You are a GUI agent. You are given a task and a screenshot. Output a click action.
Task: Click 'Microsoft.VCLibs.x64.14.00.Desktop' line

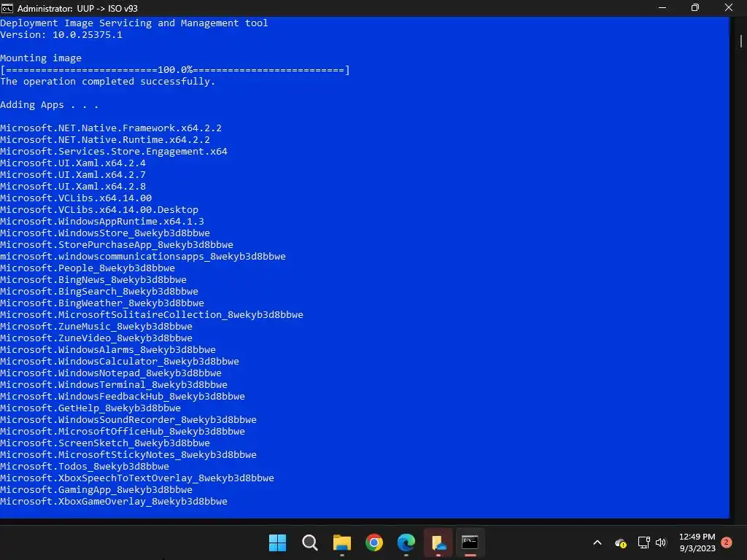click(99, 210)
